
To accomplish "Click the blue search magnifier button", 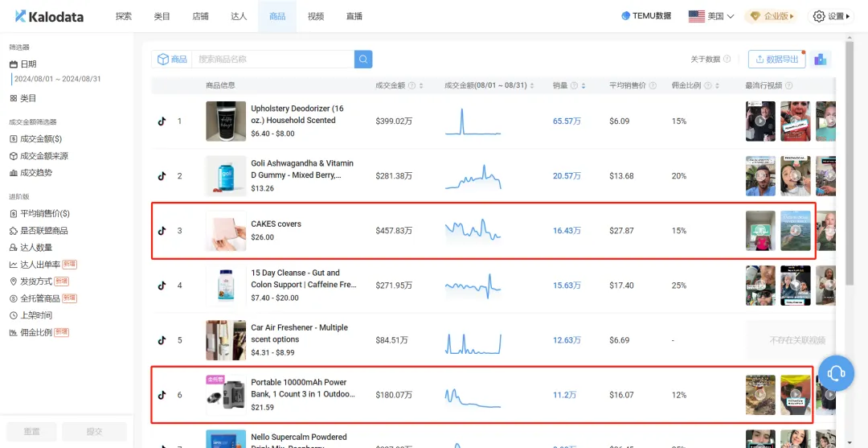I will (x=363, y=60).
